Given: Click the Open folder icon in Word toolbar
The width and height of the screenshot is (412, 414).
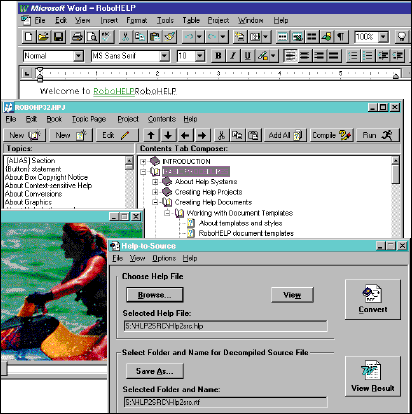Looking at the screenshot, I should coord(43,37).
